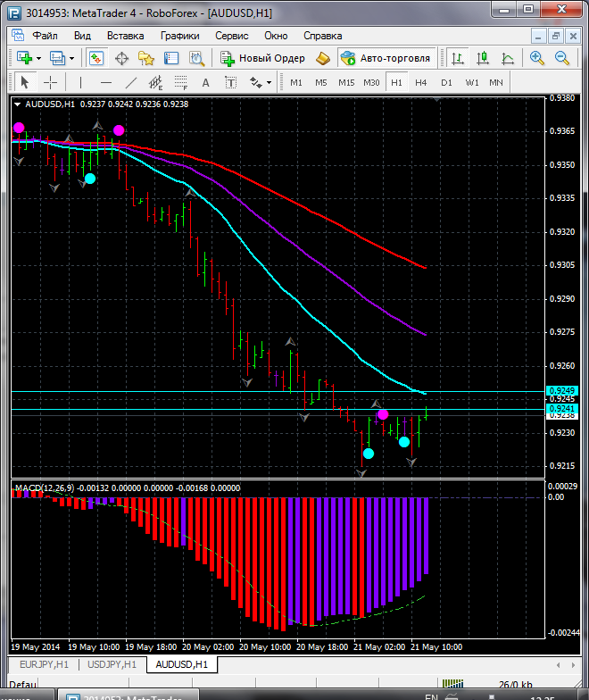
Task: Switch to W1 timeframe
Action: 471,82
